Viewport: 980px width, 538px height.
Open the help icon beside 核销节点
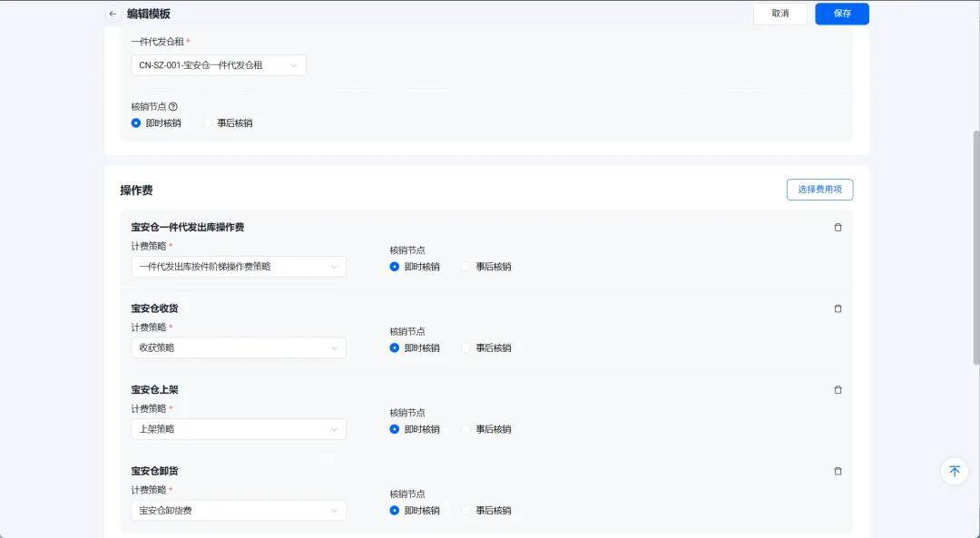[x=173, y=107]
